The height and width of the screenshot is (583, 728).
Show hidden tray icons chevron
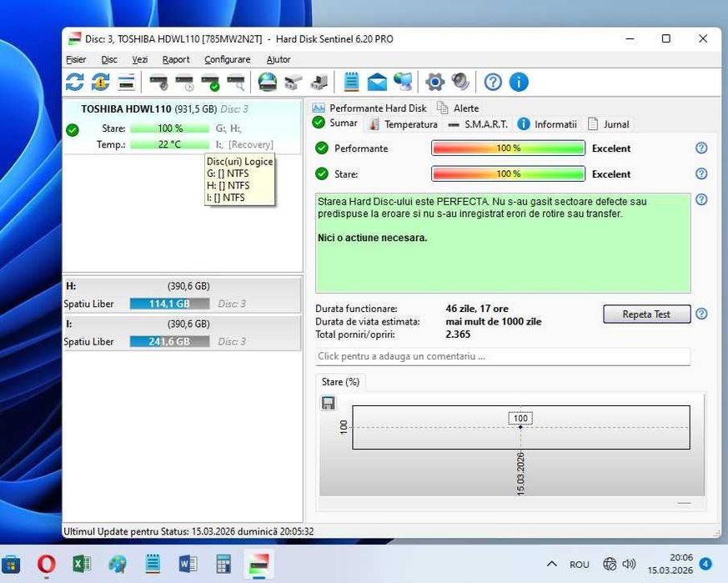(551, 564)
